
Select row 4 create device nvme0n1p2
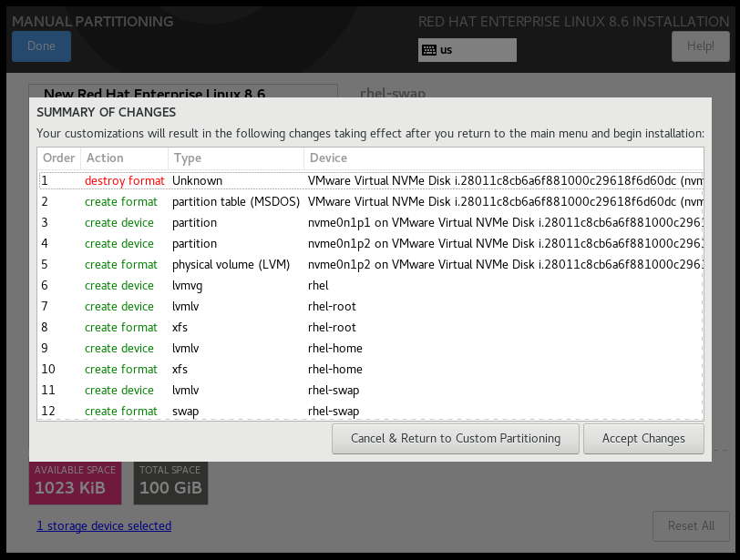tap(371, 244)
